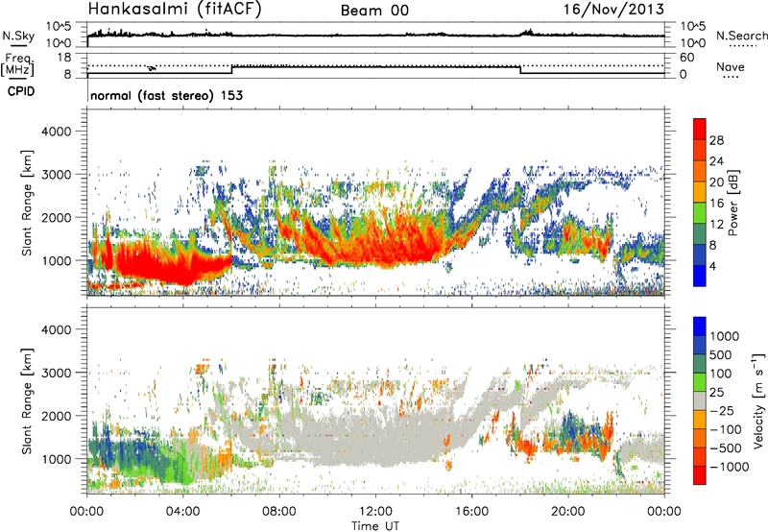
Task: Click the '-1000' velocity scale value
Action: tap(730, 467)
